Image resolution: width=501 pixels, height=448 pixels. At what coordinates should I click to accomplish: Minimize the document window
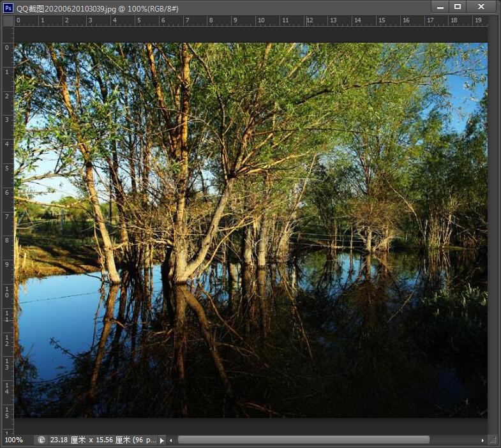[x=439, y=6]
